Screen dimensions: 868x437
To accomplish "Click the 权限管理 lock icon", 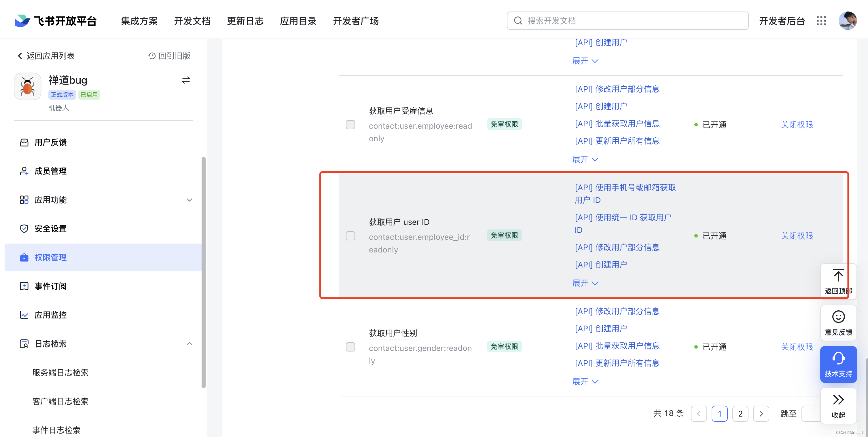I will click(x=24, y=257).
